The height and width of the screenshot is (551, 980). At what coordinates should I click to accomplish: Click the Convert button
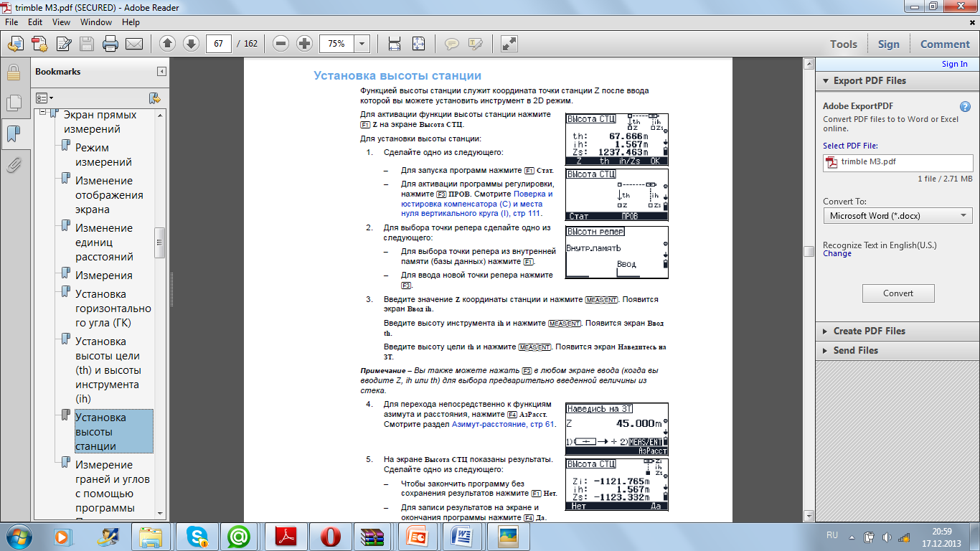(898, 293)
